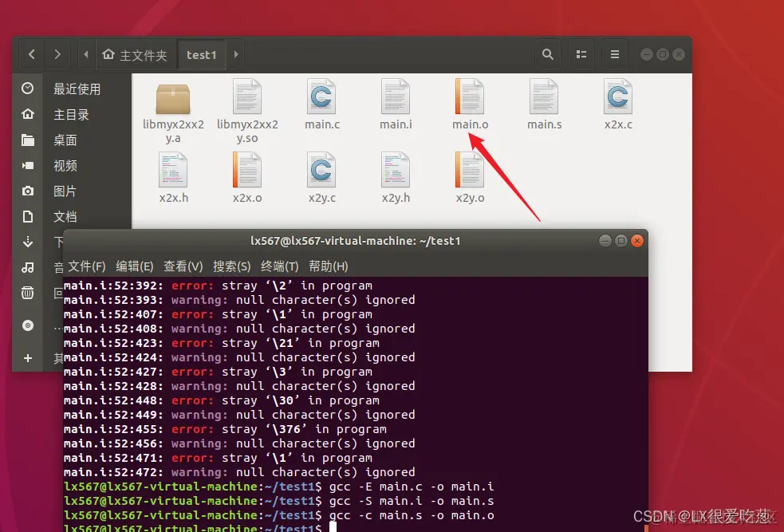The image size is (784, 532).
Task: Select the main.c source file
Action: point(321,104)
